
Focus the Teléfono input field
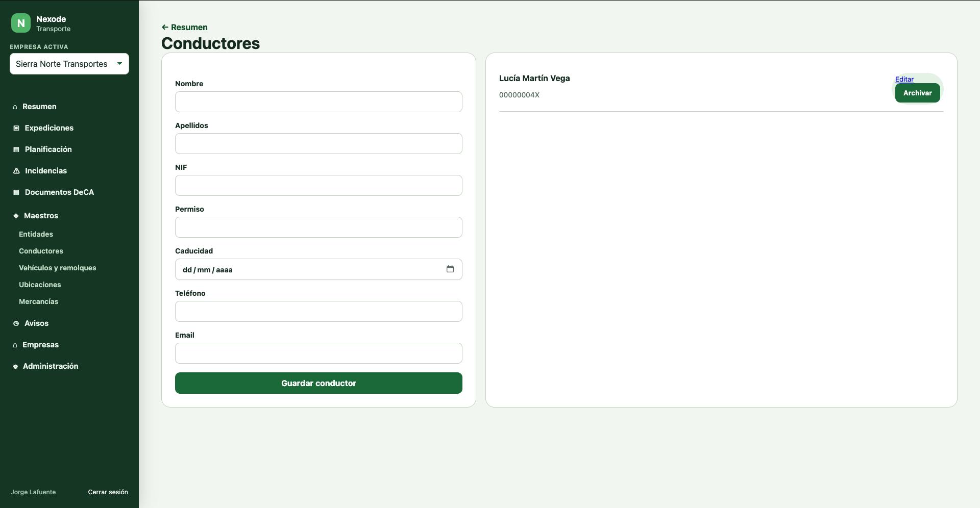coord(318,312)
